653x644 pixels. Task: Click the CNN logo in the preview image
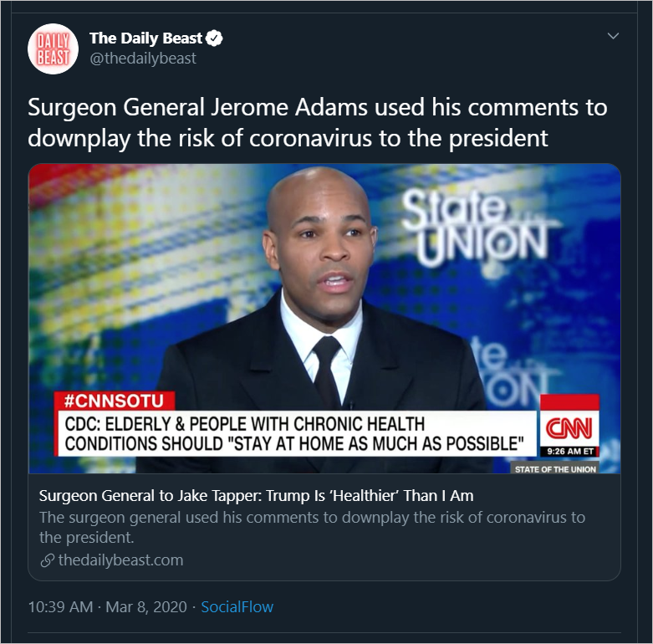(x=569, y=429)
